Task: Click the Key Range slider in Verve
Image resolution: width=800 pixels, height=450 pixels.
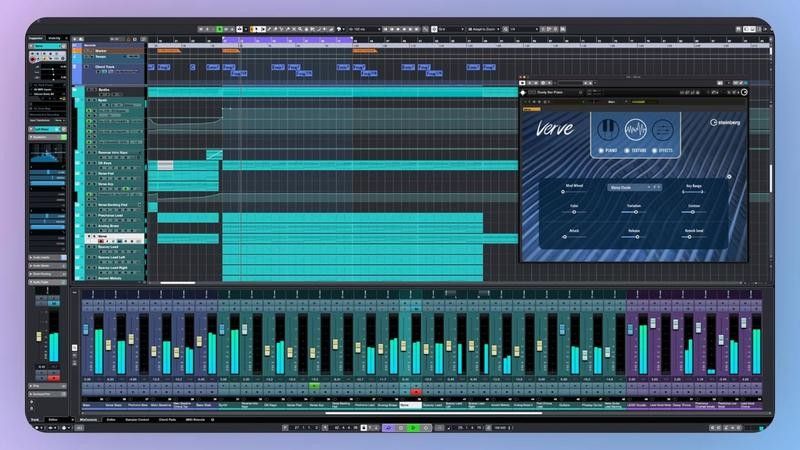Action: point(693,192)
